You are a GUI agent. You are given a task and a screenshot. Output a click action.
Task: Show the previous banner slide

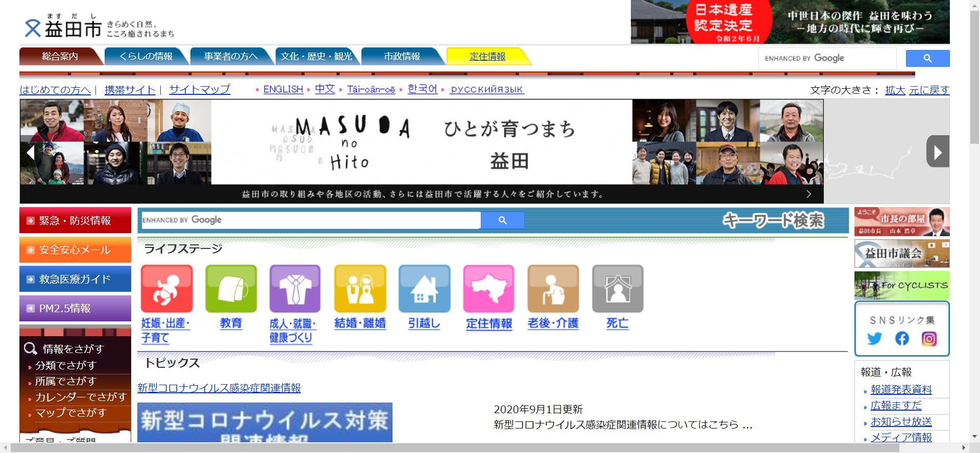tap(31, 152)
